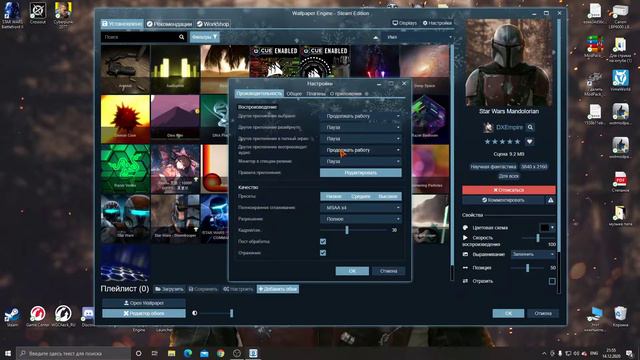Open the Монитор в спящем режиме dropdown

point(361,162)
